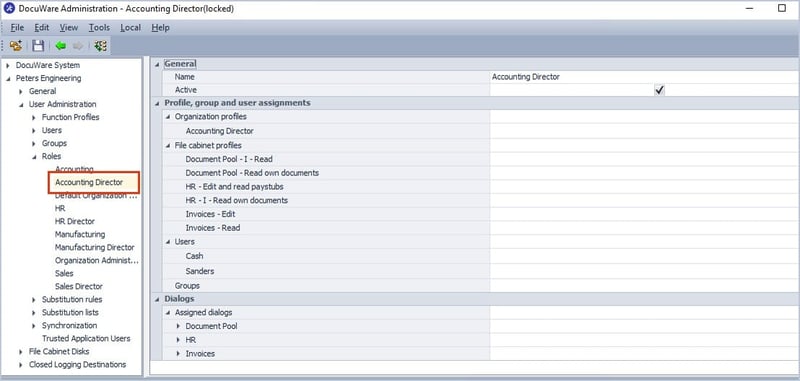Open the File menu
The image size is (800, 381).
17,28
